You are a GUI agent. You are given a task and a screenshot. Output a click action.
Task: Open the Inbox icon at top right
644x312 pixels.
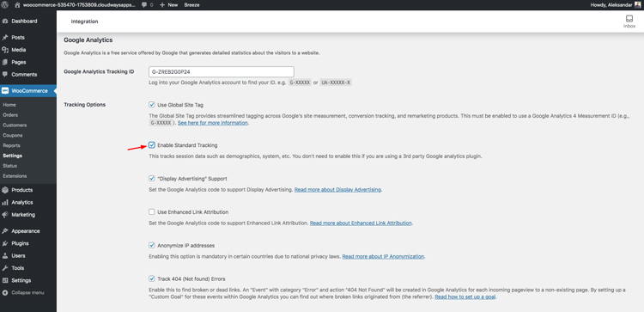tap(629, 19)
